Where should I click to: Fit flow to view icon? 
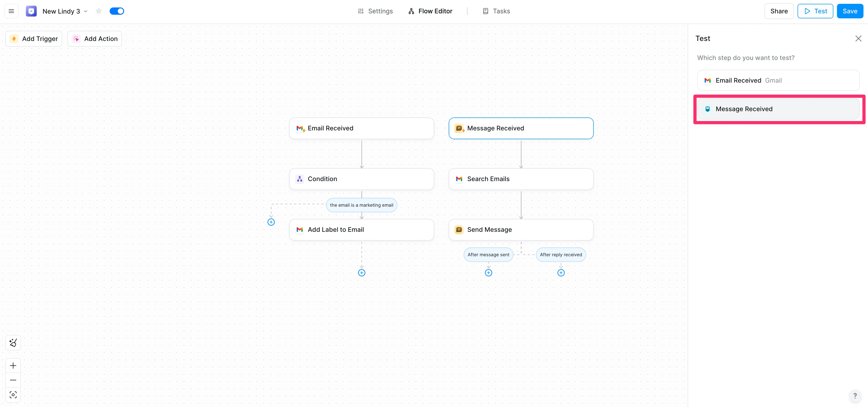coord(13,395)
